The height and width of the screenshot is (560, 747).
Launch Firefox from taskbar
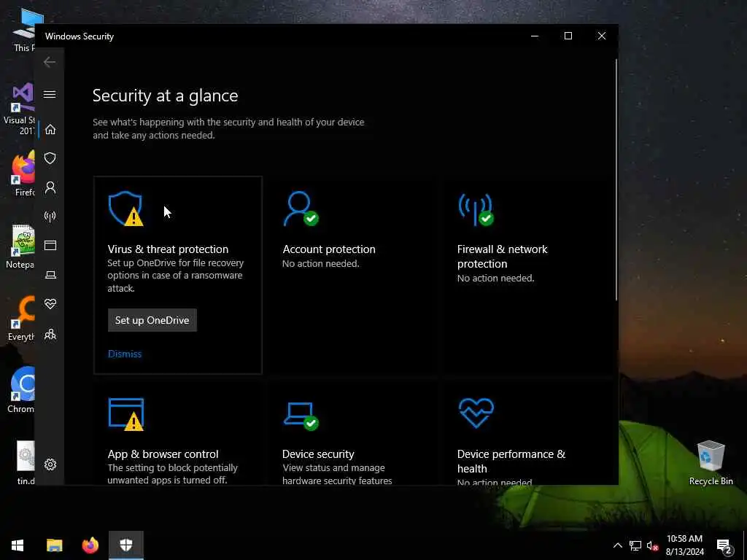(90, 545)
